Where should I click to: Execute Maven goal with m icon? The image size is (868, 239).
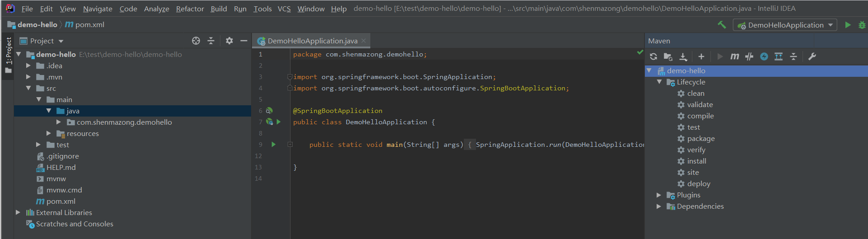(x=735, y=56)
